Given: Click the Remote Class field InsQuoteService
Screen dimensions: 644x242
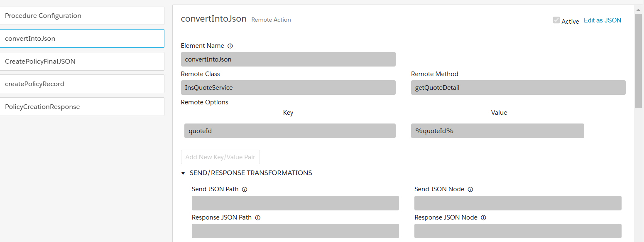Looking at the screenshot, I should coord(288,88).
